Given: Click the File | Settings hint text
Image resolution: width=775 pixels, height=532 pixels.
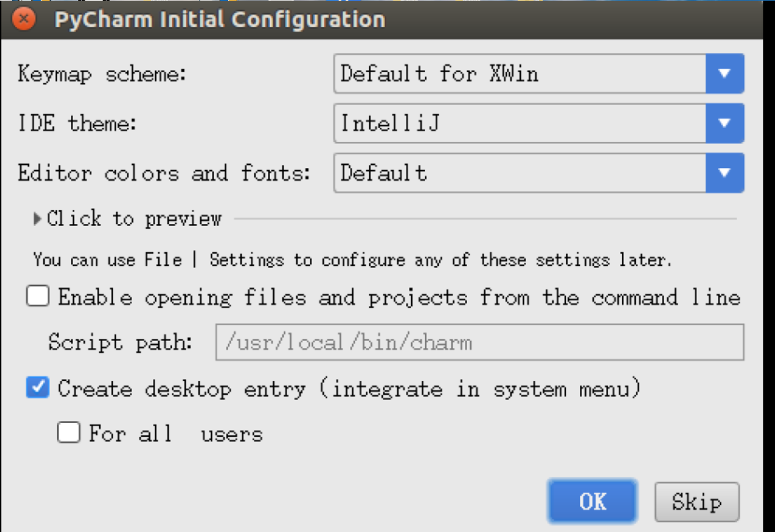Looking at the screenshot, I should [353, 259].
